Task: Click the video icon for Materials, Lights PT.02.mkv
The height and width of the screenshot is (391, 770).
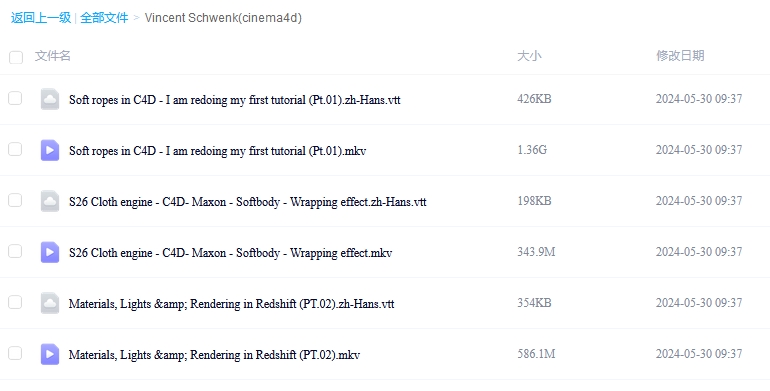Action: point(50,355)
